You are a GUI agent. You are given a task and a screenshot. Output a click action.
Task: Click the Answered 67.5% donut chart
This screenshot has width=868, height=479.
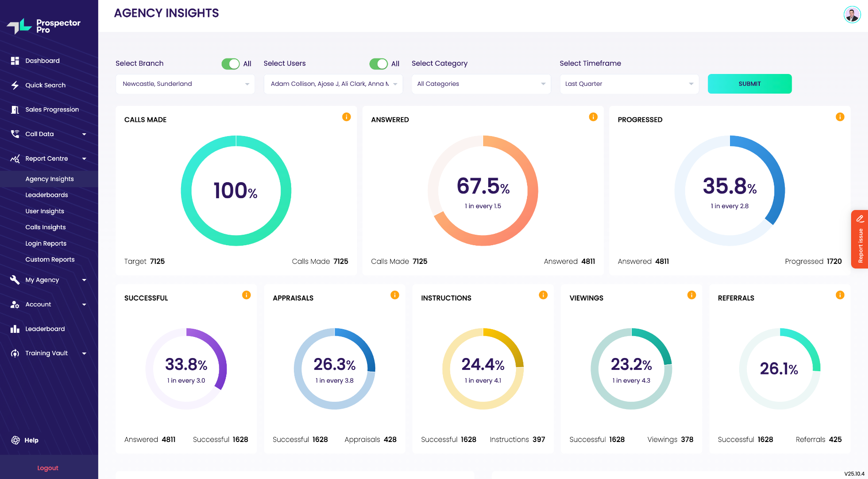pos(483,190)
